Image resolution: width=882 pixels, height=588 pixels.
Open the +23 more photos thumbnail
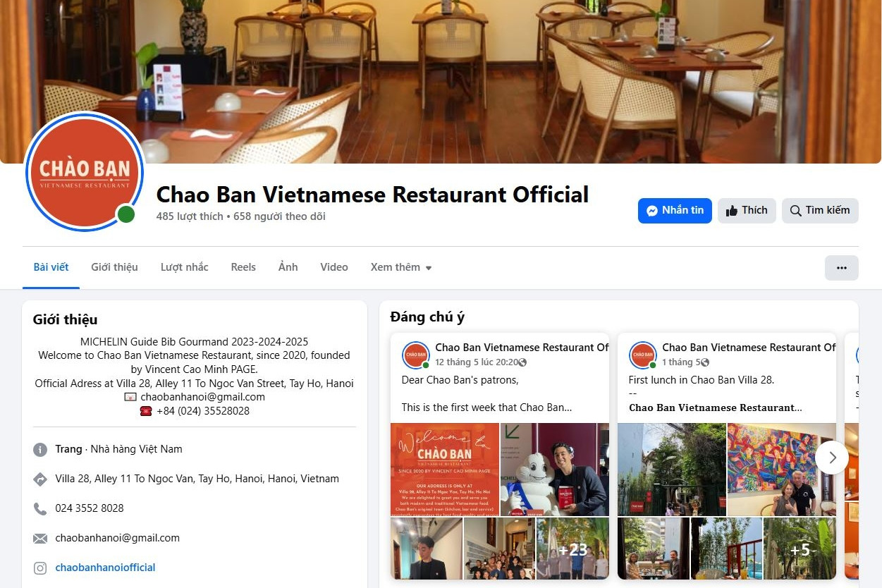tap(572, 549)
